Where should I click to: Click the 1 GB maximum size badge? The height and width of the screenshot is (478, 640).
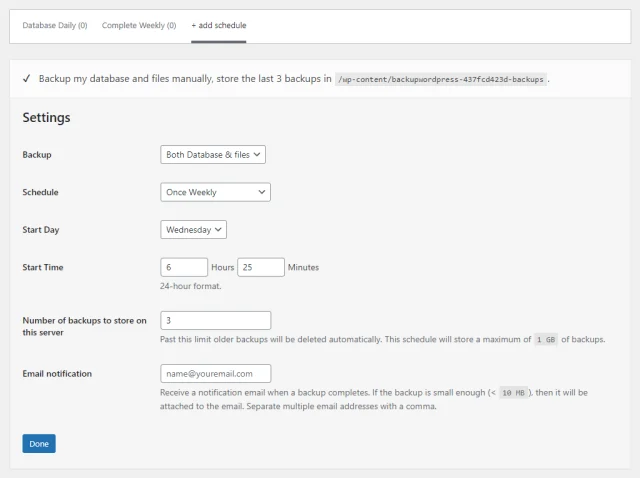coord(545,340)
